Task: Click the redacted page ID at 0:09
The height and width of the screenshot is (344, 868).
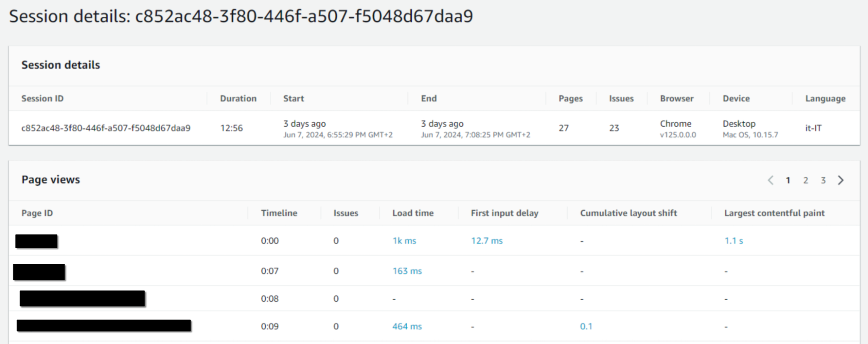Action: point(104,326)
